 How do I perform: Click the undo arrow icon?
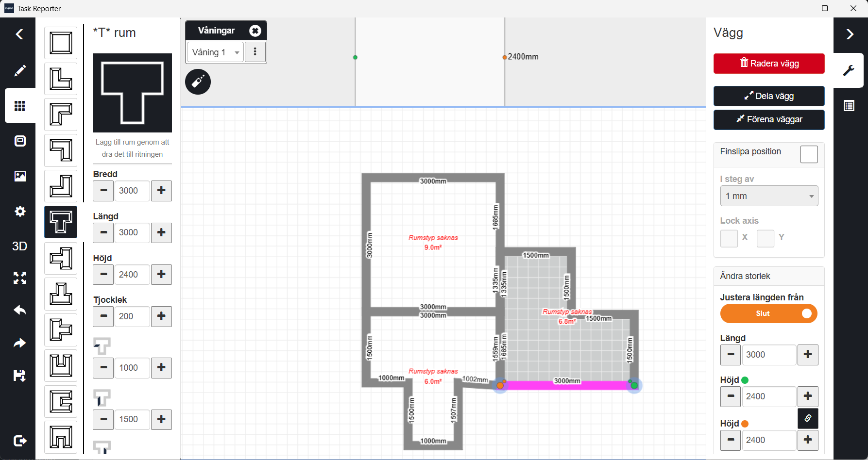pyautogui.click(x=19, y=310)
